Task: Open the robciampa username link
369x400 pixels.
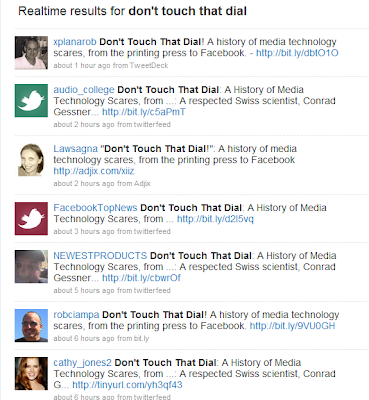Action: point(76,315)
